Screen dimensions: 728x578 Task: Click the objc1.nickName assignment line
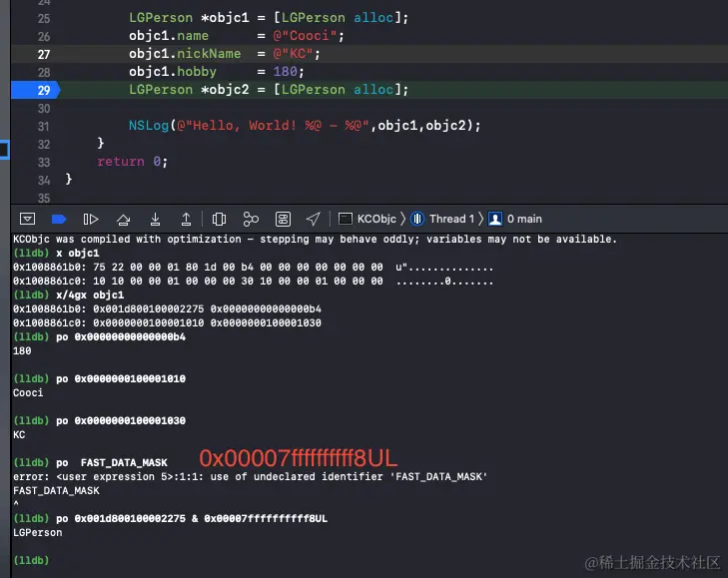click(225, 53)
